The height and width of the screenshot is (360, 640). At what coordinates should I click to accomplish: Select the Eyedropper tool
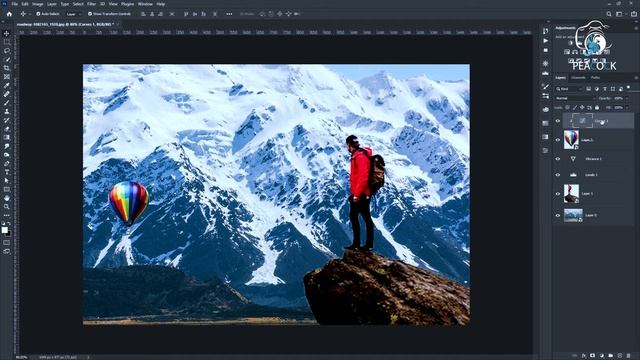pyautogui.click(x=7, y=85)
